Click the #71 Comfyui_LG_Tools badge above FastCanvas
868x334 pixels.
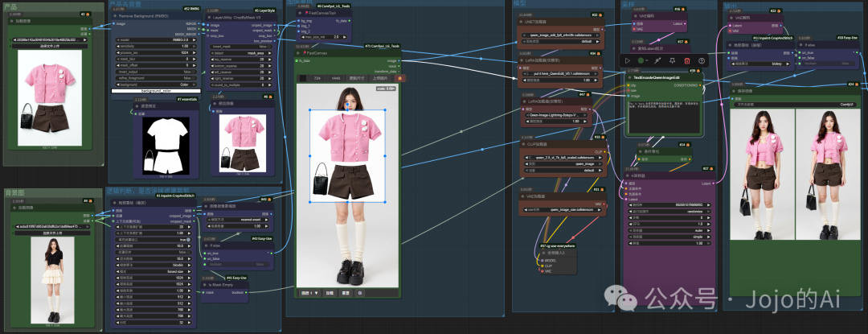[383, 46]
